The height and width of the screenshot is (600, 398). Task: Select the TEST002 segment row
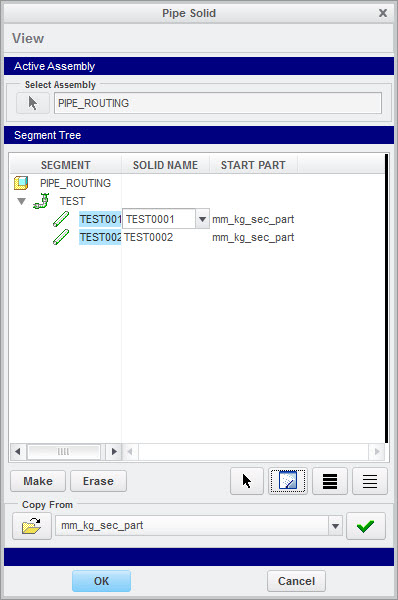[x=100, y=237]
